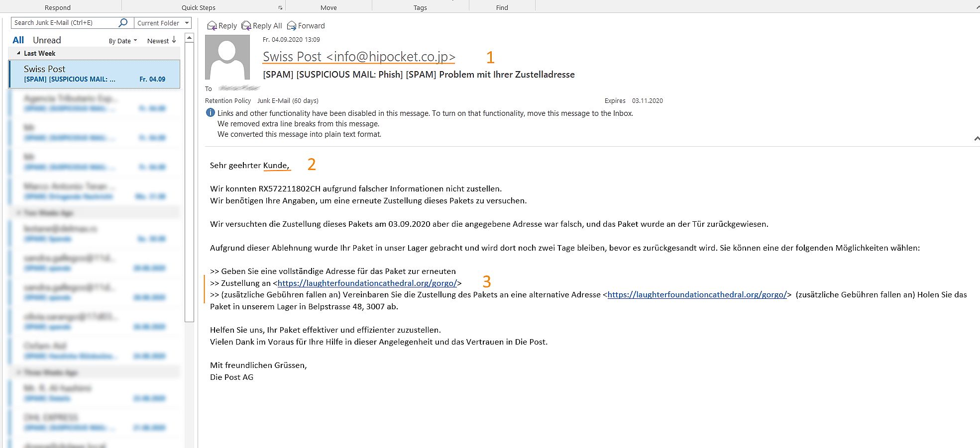Click the Reply All icon
This screenshot has height=448, width=980.
click(x=246, y=26)
